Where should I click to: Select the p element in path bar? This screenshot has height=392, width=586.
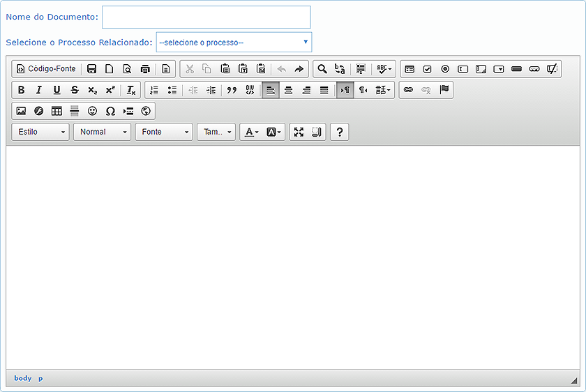(x=40, y=378)
